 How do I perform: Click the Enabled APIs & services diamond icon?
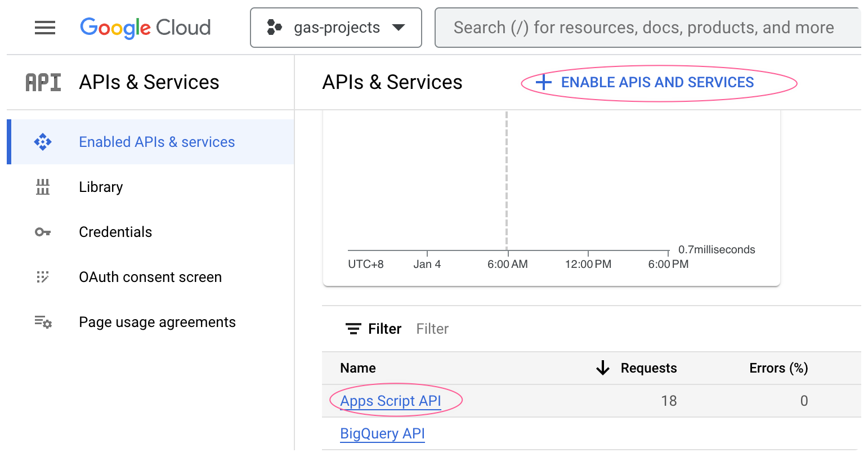[43, 142]
